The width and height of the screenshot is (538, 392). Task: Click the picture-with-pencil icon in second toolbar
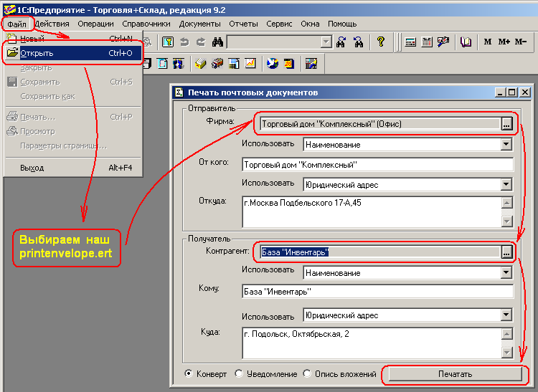pyautogui.click(x=311, y=63)
